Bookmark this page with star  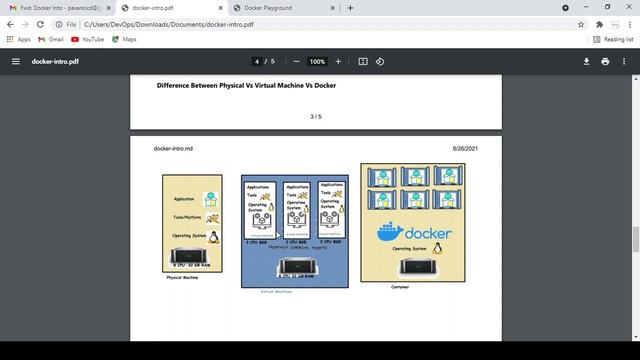[x=581, y=24]
